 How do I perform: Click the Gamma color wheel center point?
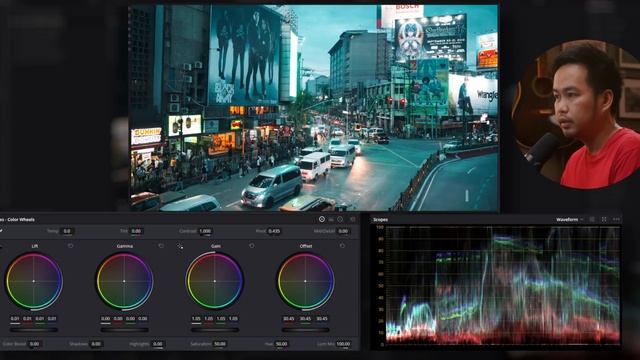tap(124, 281)
